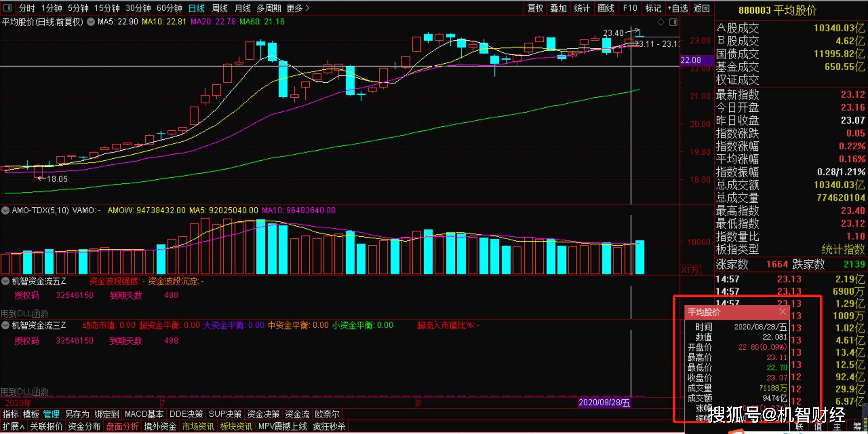The height and width of the screenshot is (434, 868).
Task: Click the 标记 mark button
Action: click(x=653, y=8)
